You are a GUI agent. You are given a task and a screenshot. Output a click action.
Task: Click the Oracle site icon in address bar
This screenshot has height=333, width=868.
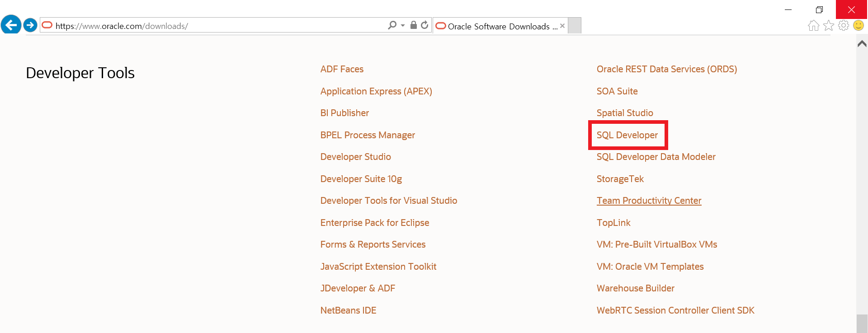47,25
